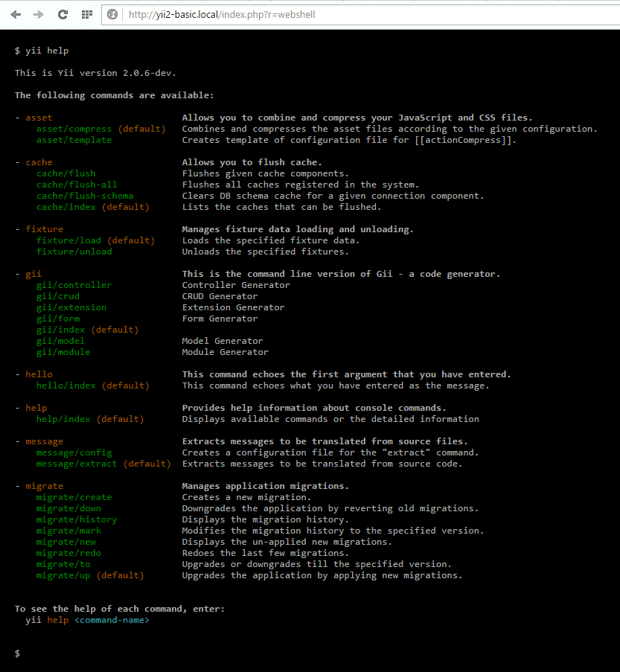Viewport: 620px width, 672px height.
Task: Click the 'gii/module' entry
Action: pyautogui.click(x=63, y=351)
